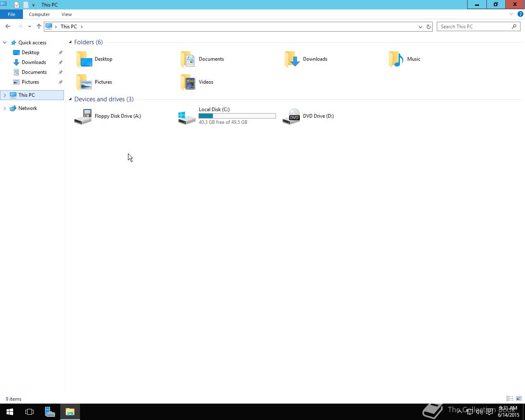Expand the ribbon with chevron
The image size is (525, 420).
511,14
